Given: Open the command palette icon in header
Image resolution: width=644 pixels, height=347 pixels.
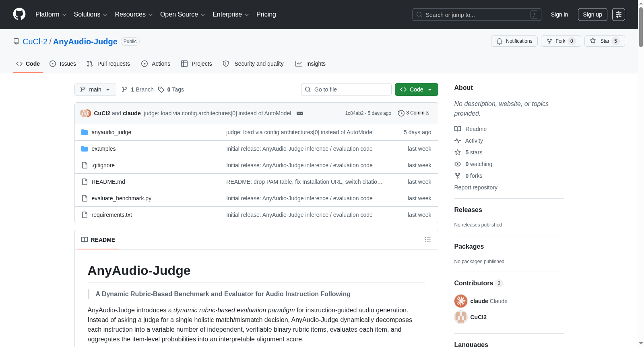Looking at the screenshot, I should coord(619,15).
